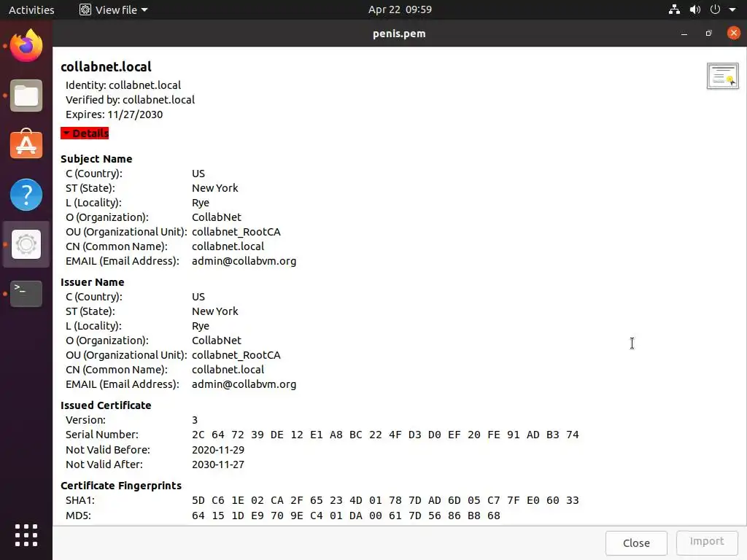This screenshot has height=560, width=747.
Task: Open the Terminal dock icon
Action: 26,293
